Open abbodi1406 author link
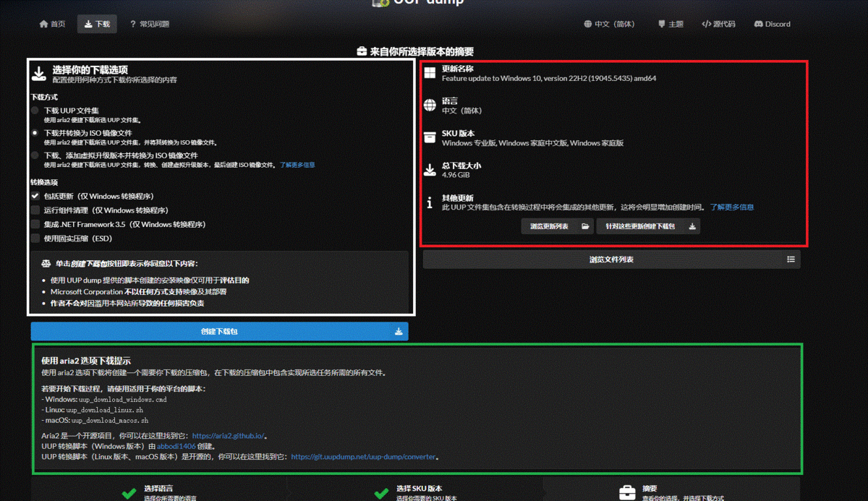The height and width of the screenshot is (501, 868). coord(175,446)
